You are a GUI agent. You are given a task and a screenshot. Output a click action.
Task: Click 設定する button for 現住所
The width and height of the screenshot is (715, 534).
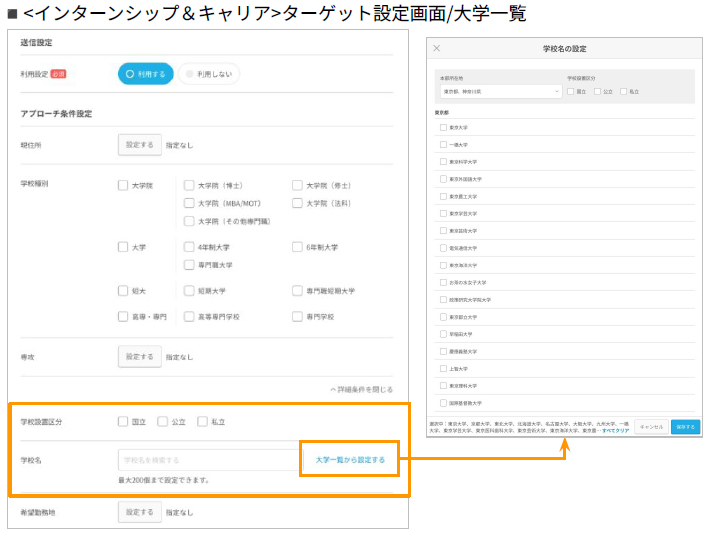click(x=139, y=145)
